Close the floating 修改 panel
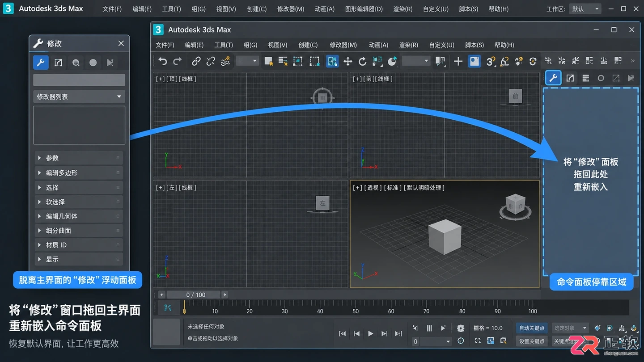The height and width of the screenshot is (362, 644). (x=121, y=43)
